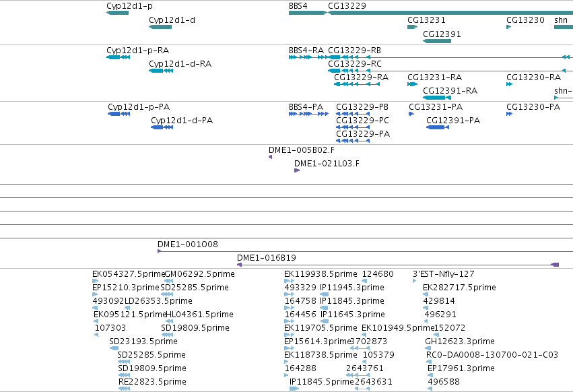Click the Cyp12d1-p-PA protein label
Viewport: 573px width, 392px height.
(x=139, y=107)
